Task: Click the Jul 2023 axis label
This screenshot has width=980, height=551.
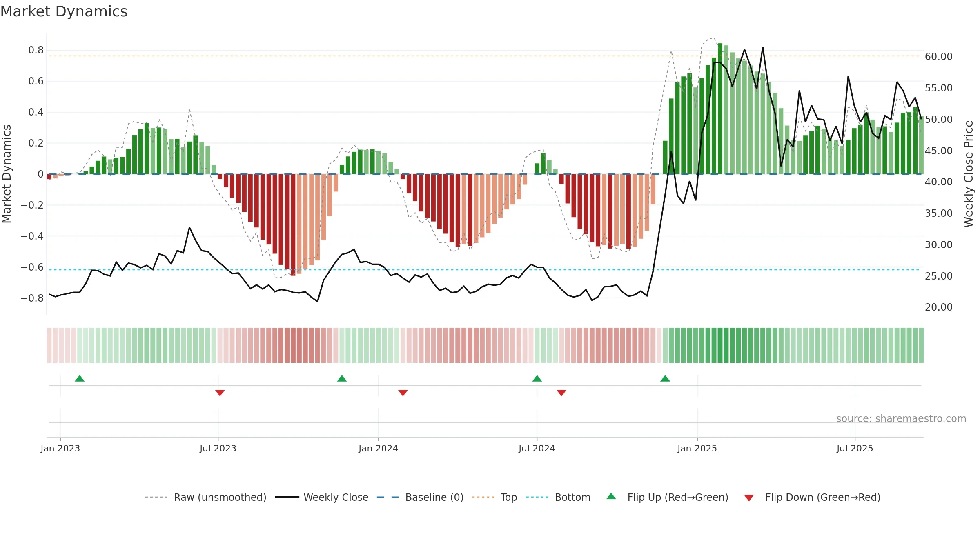Action: pos(218,448)
